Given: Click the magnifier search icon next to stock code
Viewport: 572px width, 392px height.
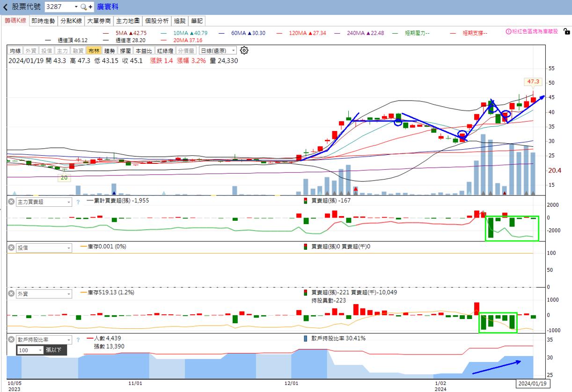Looking at the screenshot, I should pos(83,7).
